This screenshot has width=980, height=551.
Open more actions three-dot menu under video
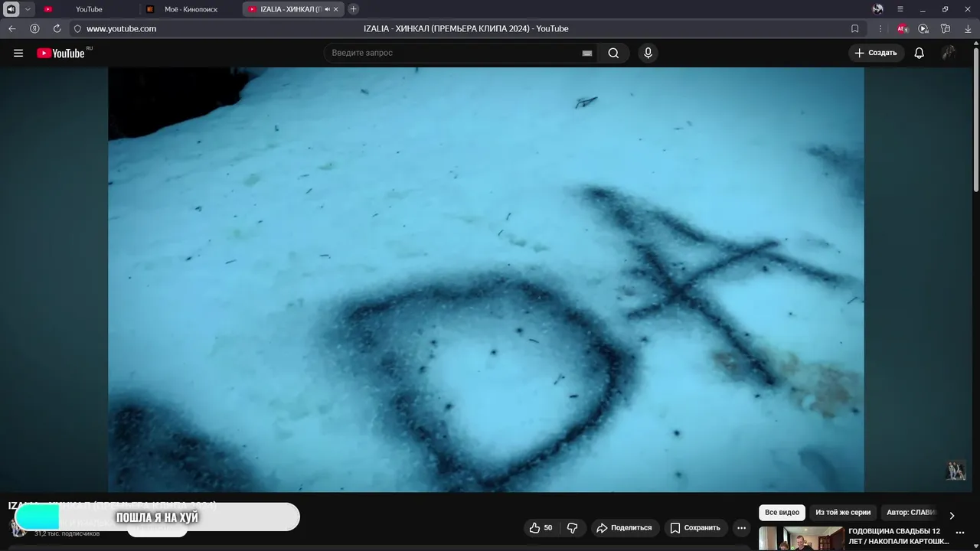click(x=741, y=528)
